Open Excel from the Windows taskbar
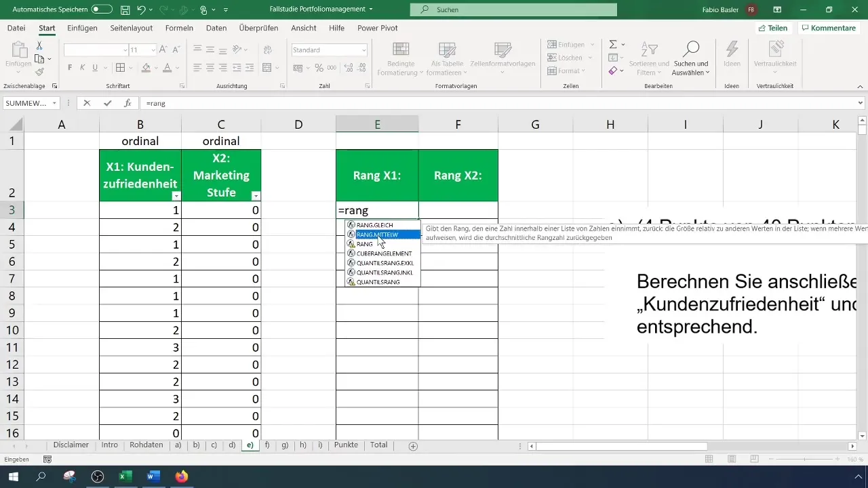 (x=125, y=476)
